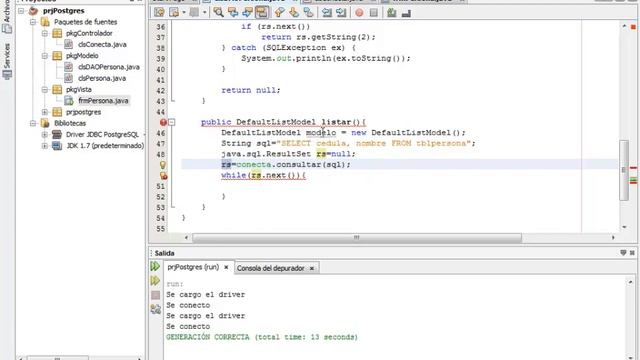Uncomment selected lines icon
The image size is (640, 360).
pyautogui.click(x=406, y=13)
